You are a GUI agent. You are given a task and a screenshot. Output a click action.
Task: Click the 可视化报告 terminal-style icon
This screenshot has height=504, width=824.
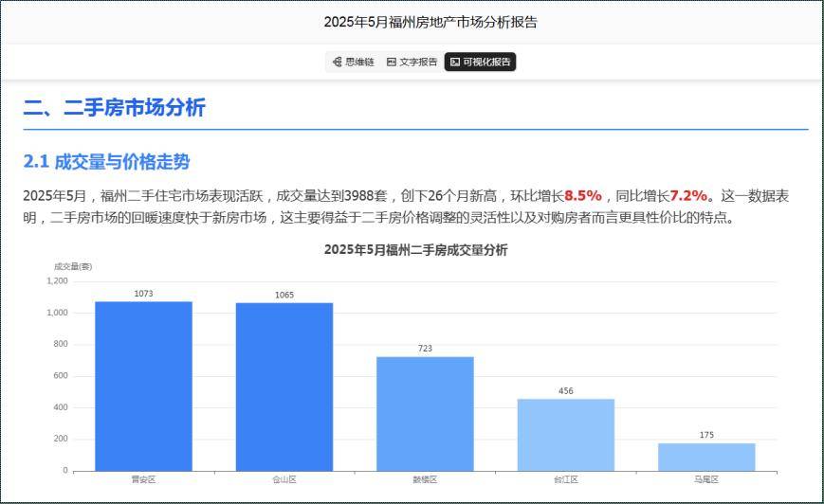click(455, 62)
